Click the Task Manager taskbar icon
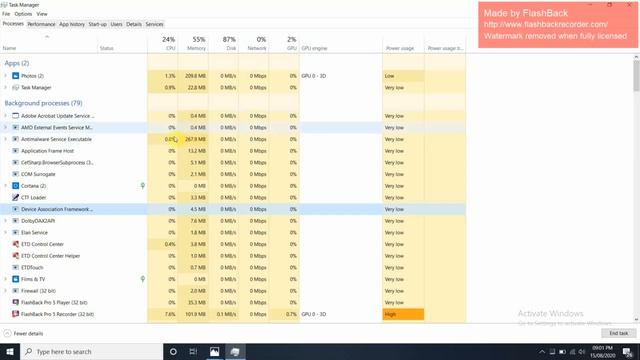Screen dimensions: 640x360 pos(235,351)
